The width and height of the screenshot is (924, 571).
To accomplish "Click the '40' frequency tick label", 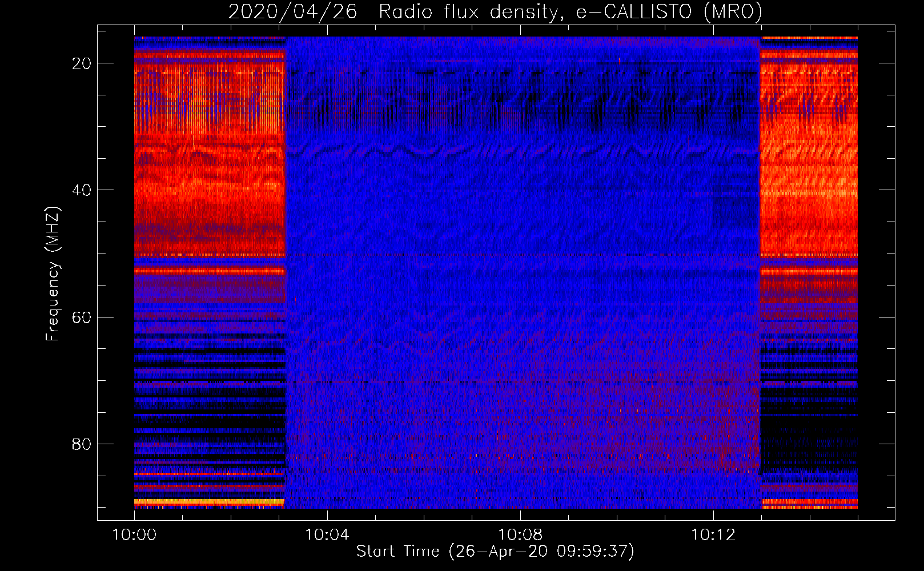I will pos(82,190).
